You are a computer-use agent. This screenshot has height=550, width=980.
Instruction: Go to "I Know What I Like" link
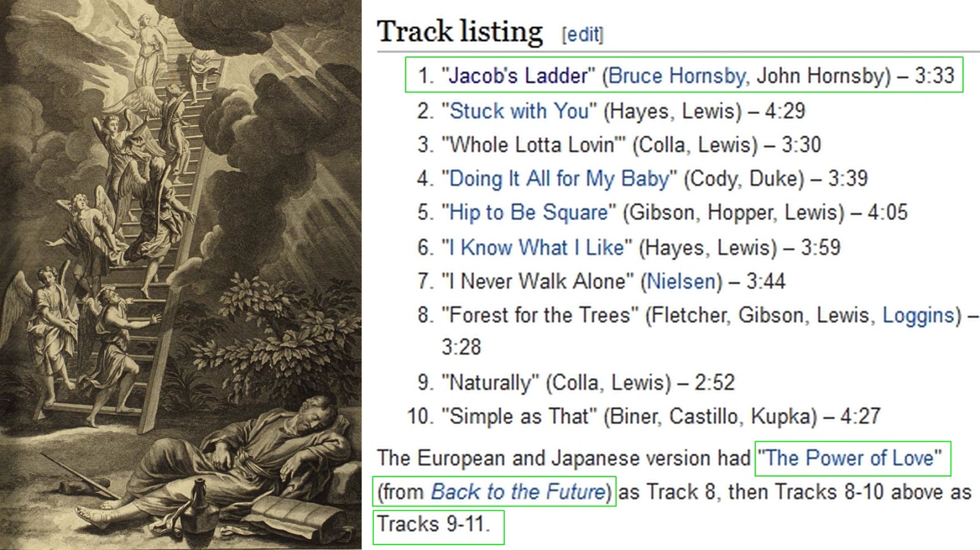click(537, 247)
